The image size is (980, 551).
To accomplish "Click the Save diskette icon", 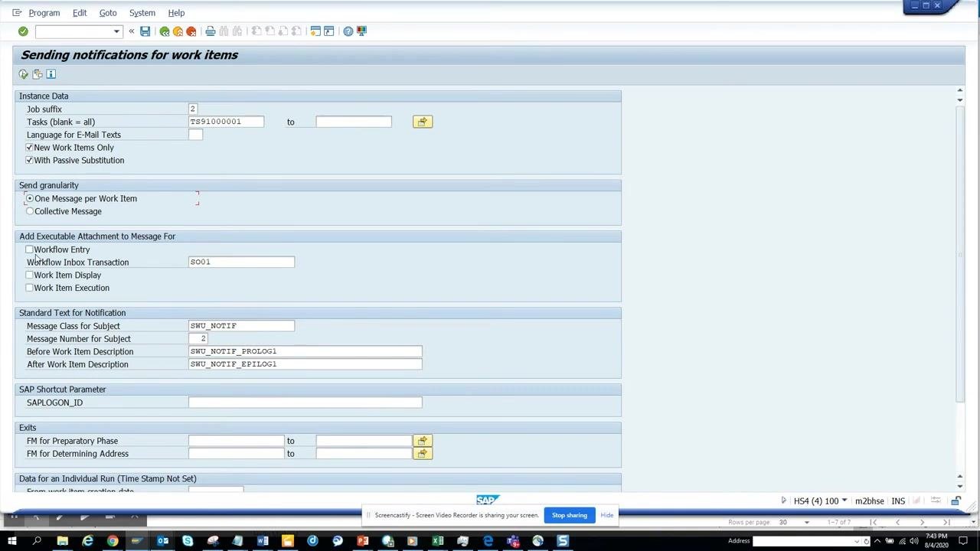I will point(145,31).
